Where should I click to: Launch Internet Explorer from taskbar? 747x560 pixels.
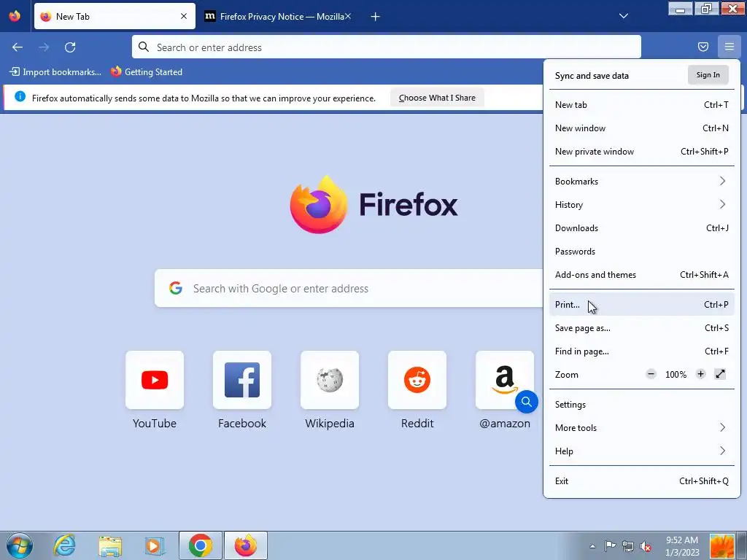64,545
